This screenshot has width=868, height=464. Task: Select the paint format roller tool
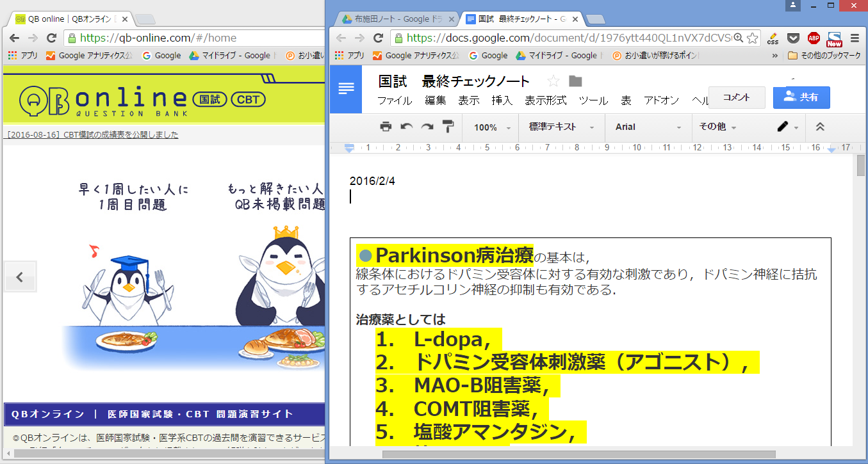pyautogui.click(x=448, y=127)
